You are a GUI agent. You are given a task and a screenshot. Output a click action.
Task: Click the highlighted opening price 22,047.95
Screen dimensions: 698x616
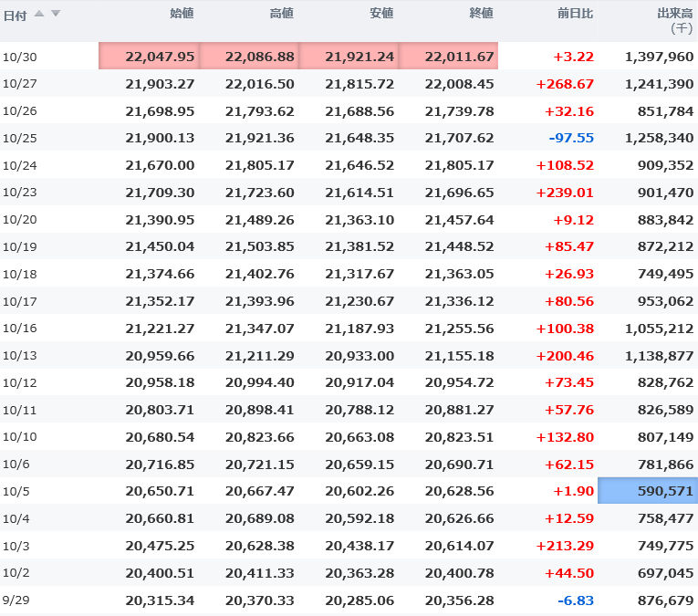coord(160,57)
